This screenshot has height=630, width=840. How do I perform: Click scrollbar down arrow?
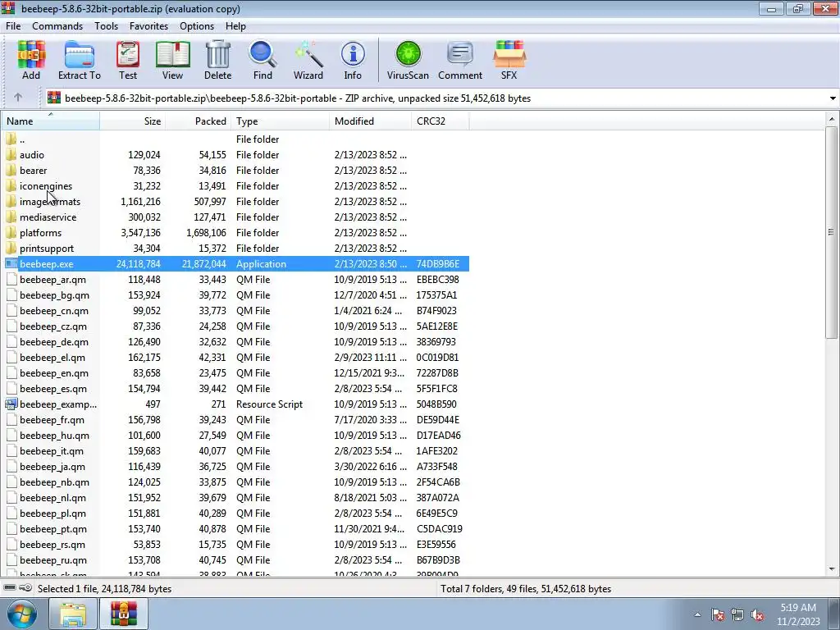(831, 569)
